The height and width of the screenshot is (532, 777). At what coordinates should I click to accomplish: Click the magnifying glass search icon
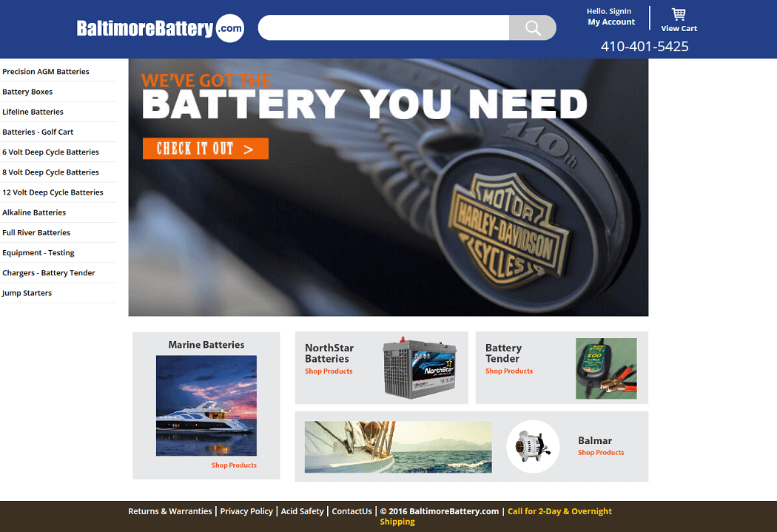(x=533, y=27)
